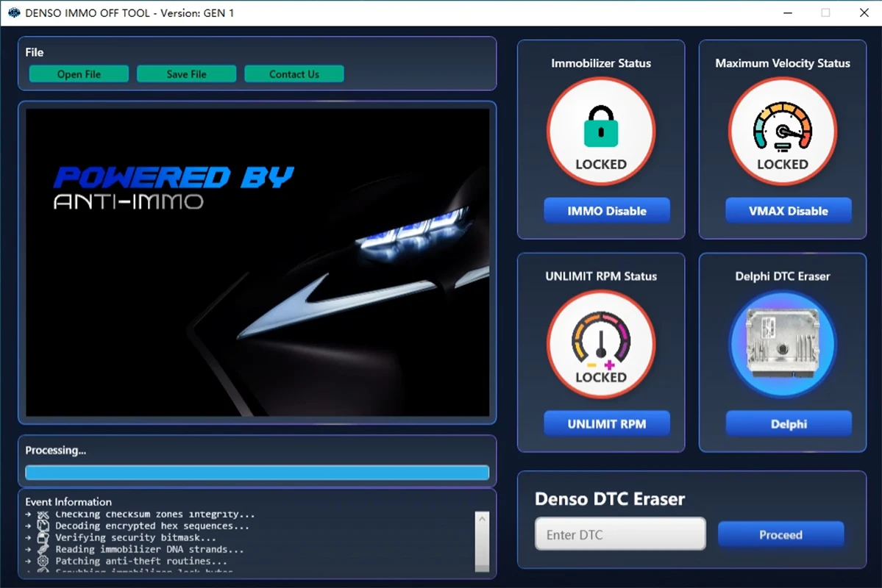Click the 'Immobilizer Status' heading
Image resolution: width=882 pixels, height=588 pixels.
click(601, 63)
